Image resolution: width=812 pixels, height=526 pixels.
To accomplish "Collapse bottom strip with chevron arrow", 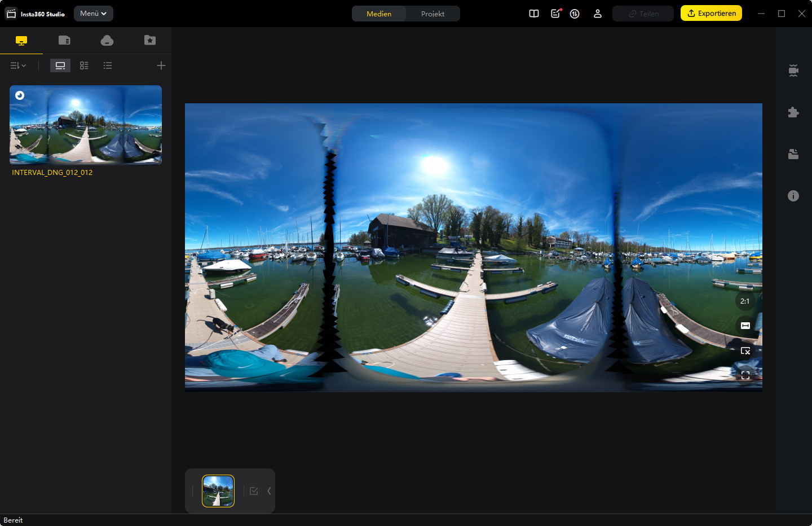I will click(x=269, y=491).
